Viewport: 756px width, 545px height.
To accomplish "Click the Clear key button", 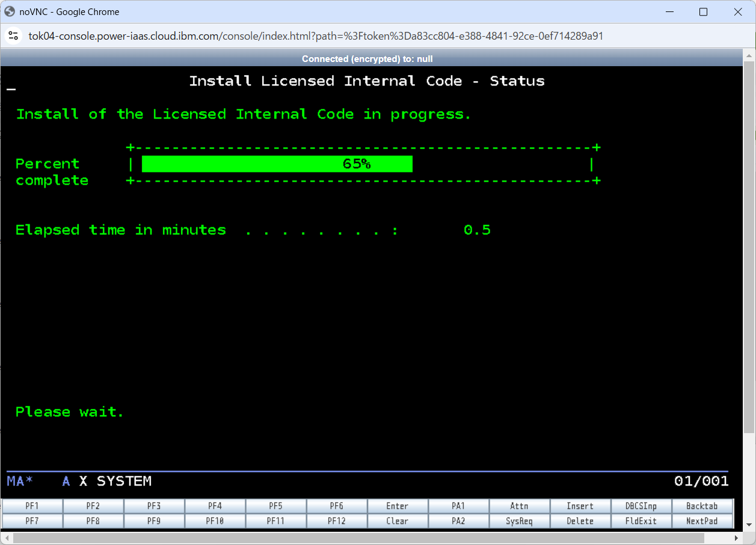I will [398, 521].
